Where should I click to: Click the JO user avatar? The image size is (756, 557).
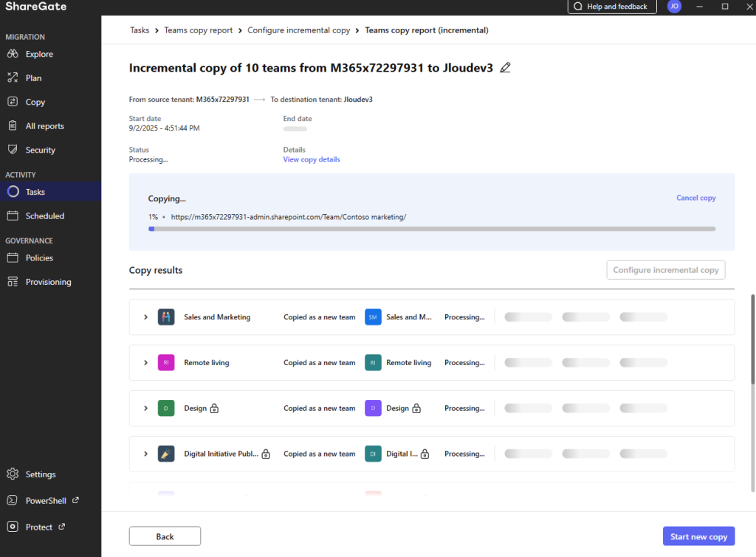[674, 6]
